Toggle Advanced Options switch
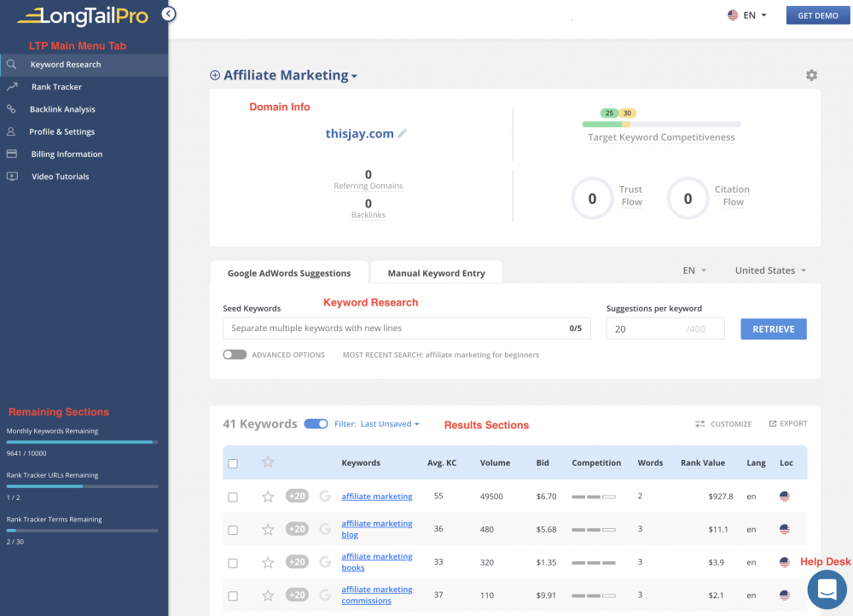The image size is (853, 616). click(235, 355)
